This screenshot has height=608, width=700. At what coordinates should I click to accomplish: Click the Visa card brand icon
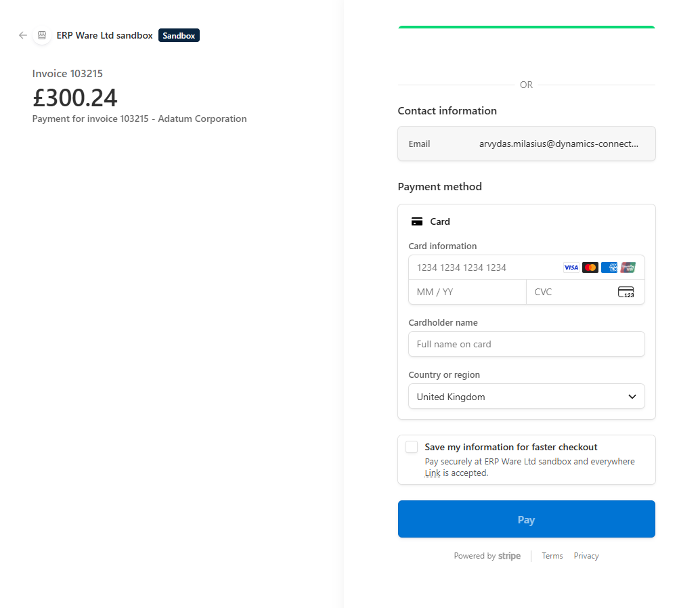(571, 267)
